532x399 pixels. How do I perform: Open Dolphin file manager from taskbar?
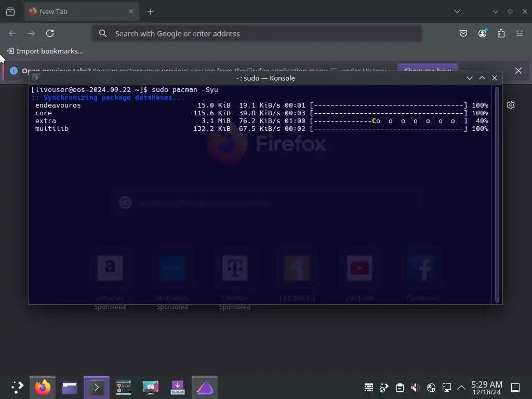point(70,388)
